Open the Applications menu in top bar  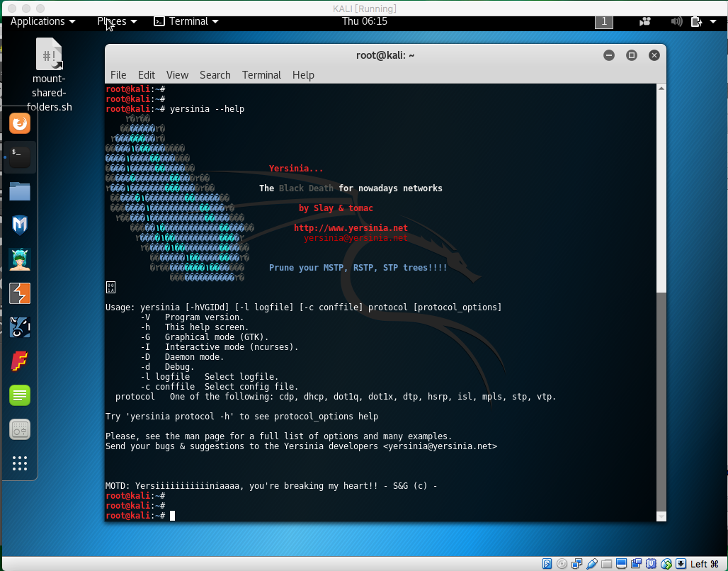pos(42,21)
